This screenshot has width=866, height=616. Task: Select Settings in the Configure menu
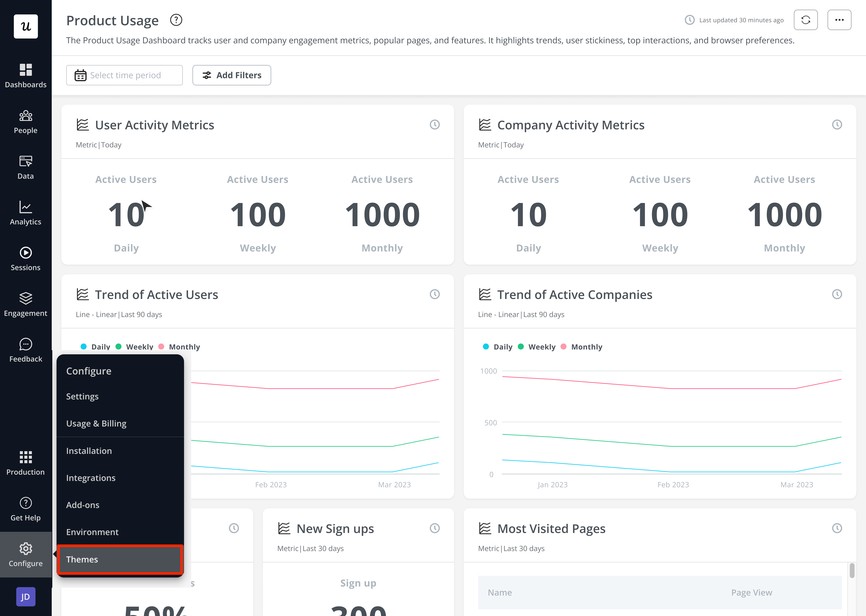coord(120,396)
